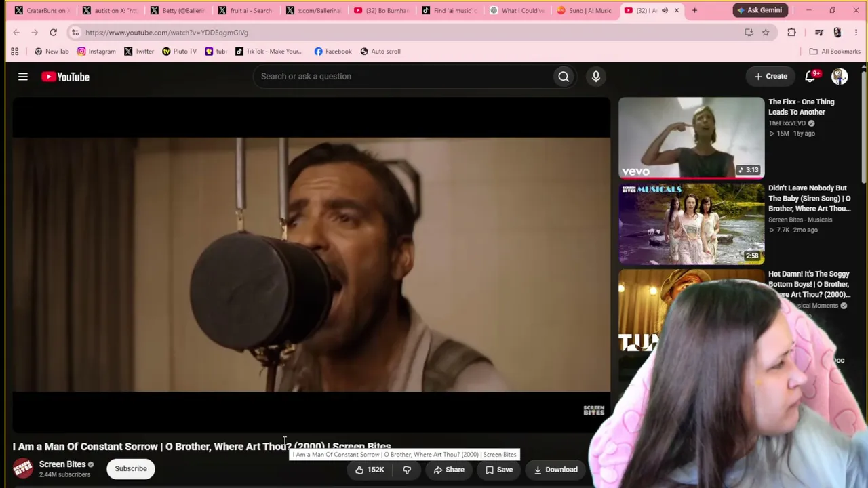Open the apps grid in bookmarks bar
The height and width of the screenshot is (488, 868).
[15, 51]
